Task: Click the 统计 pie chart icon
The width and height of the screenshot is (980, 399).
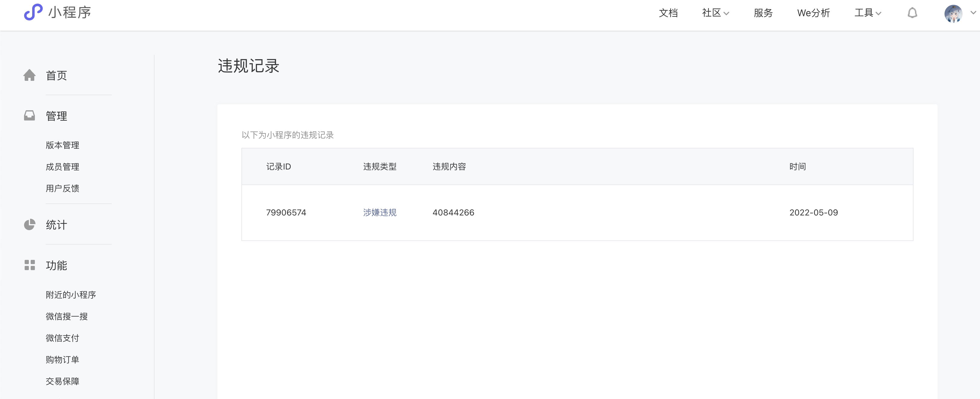Action: (x=29, y=225)
